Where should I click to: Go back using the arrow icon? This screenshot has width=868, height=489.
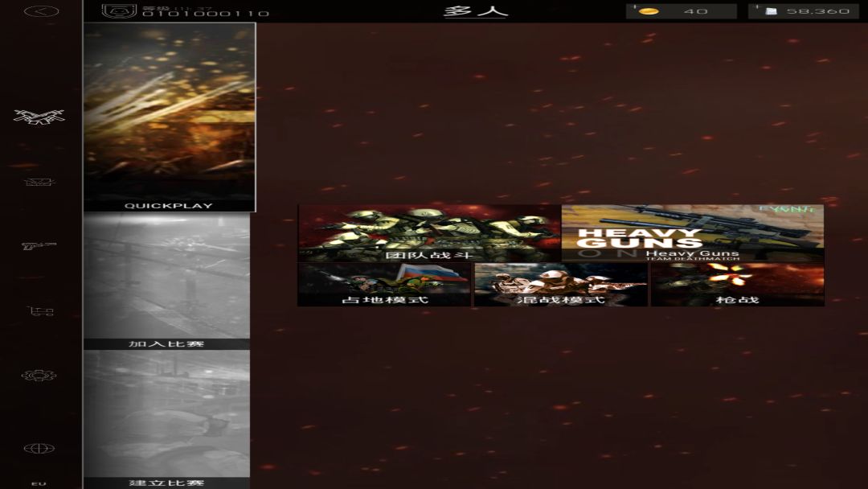click(41, 11)
